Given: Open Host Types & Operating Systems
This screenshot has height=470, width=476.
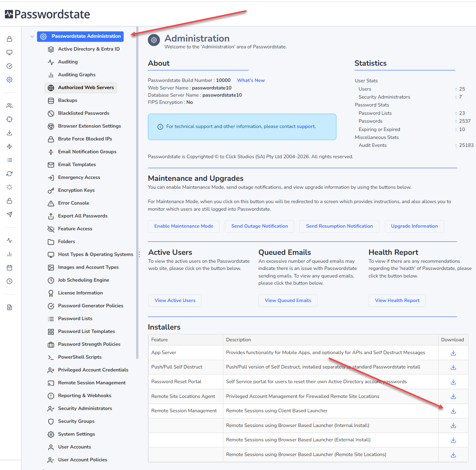Looking at the screenshot, I should coord(91,254).
